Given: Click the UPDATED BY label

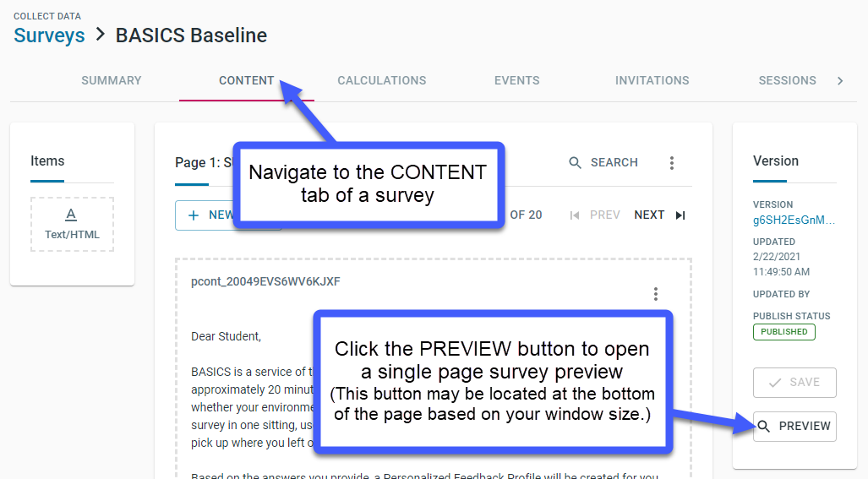Looking at the screenshot, I should 781,294.
